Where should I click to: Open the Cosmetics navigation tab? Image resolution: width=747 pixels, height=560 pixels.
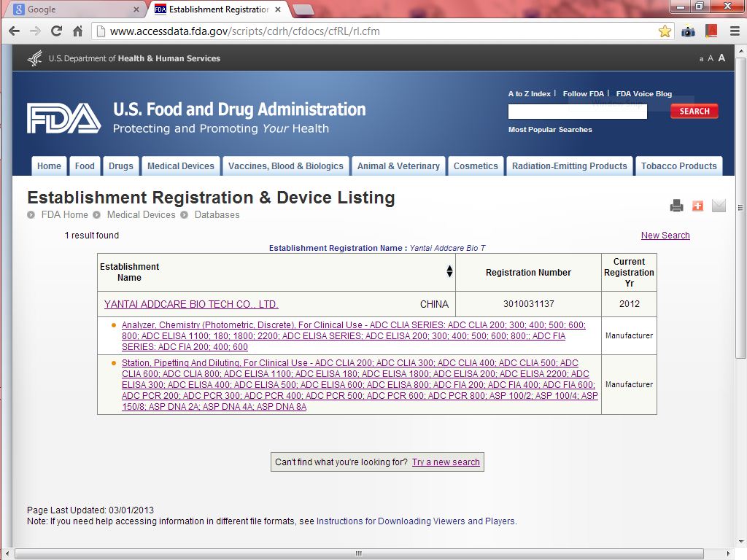476,166
